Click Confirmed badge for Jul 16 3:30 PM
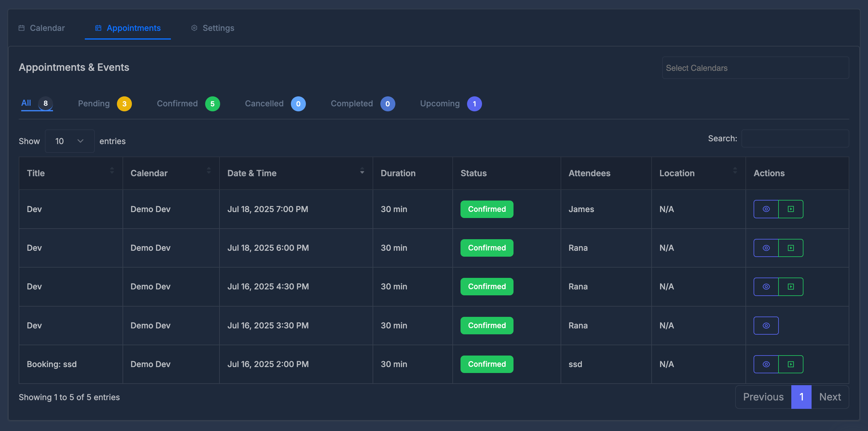Screen dimensions: 868x431 pyautogui.click(x=487, y=326)
